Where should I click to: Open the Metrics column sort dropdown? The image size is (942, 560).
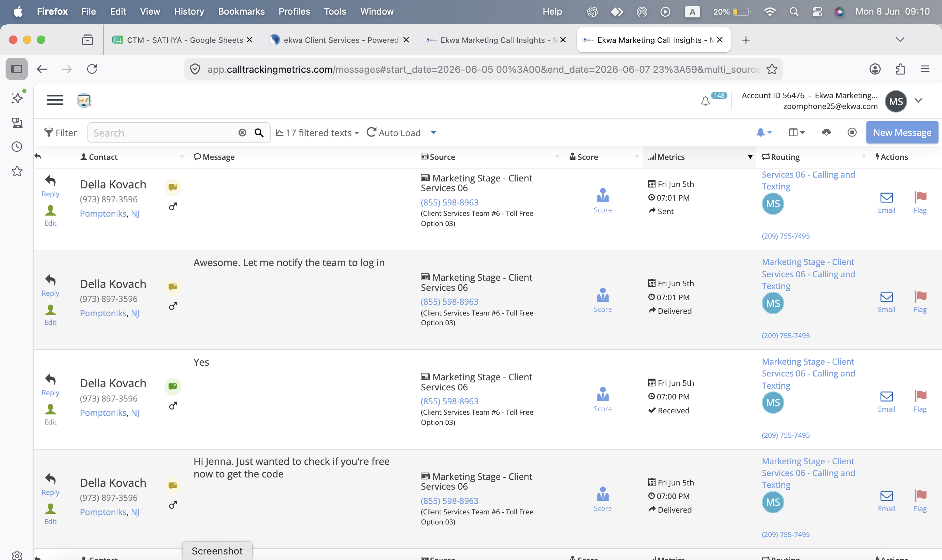coord(750,157)
